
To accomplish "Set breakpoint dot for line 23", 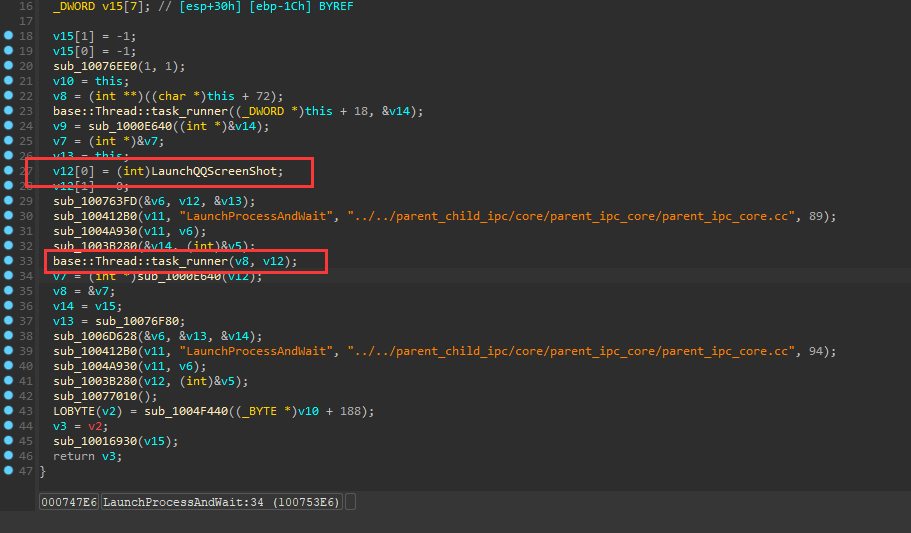I will (x=9, y=110).
